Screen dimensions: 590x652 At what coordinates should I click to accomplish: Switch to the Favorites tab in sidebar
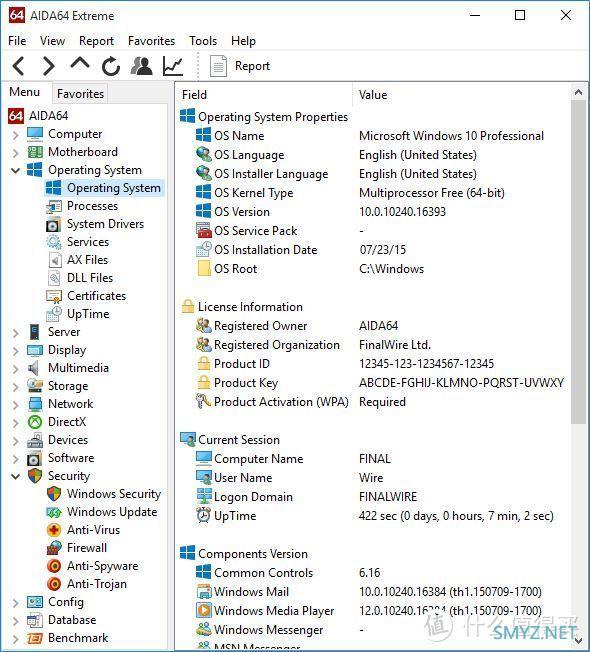point(80,94)
